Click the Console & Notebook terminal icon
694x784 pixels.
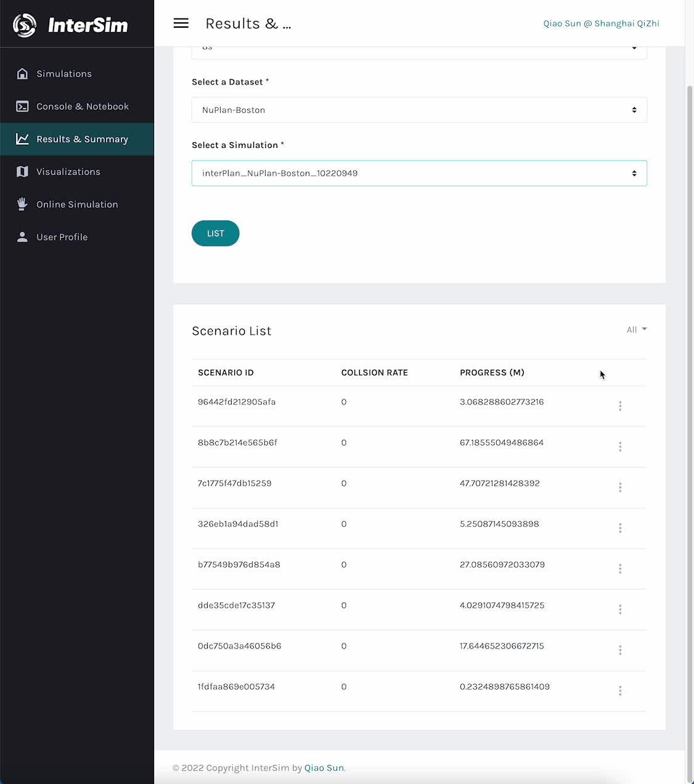point(22,107)
